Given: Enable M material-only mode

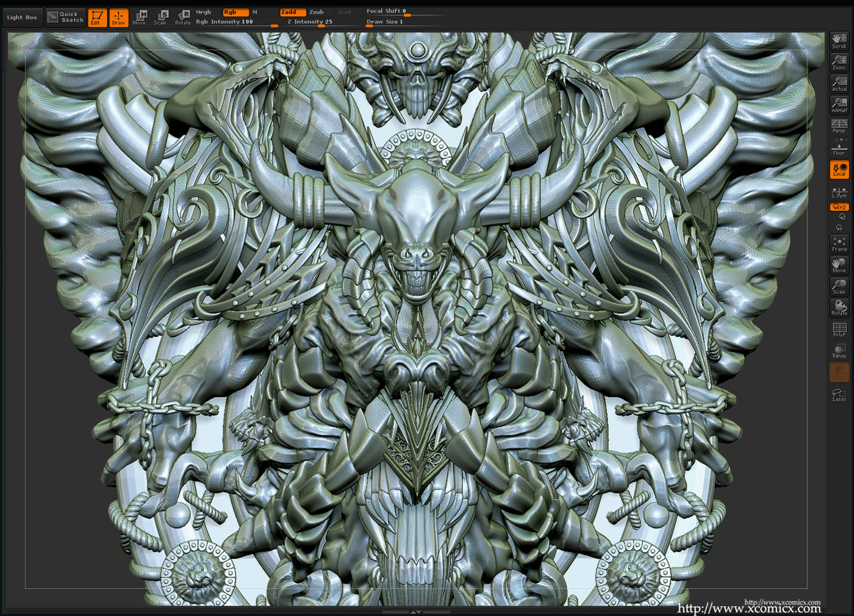Looking at the screenshot, I should [x=255, y=12].
